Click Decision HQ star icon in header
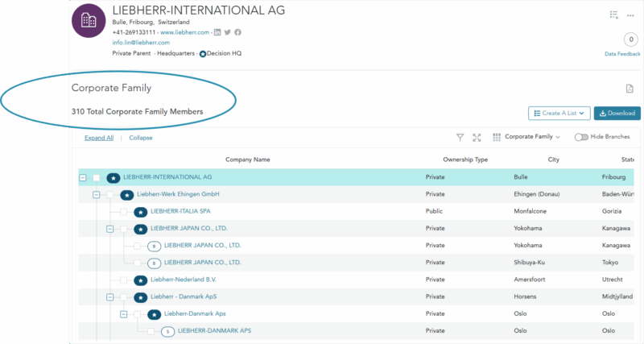Viewport: 644px width, 344px height. (x=203, y=54)
